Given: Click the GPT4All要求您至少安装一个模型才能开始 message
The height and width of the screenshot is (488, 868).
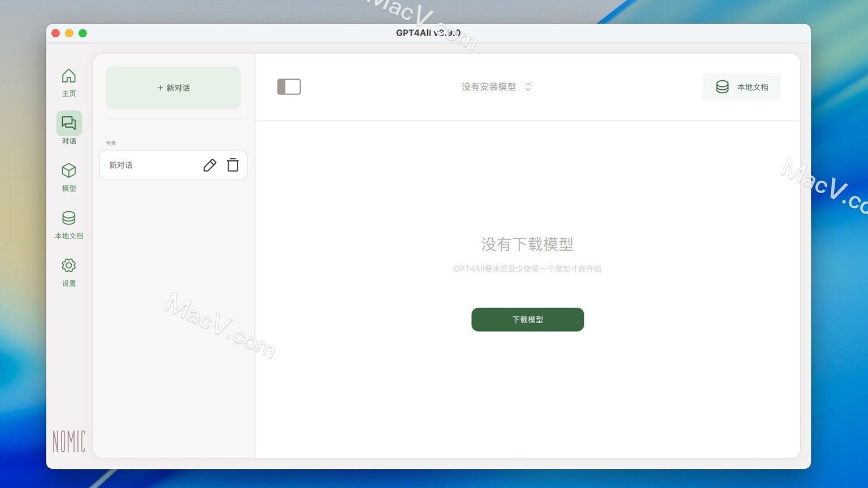Looking at the screenshot, I should [528, 269].
